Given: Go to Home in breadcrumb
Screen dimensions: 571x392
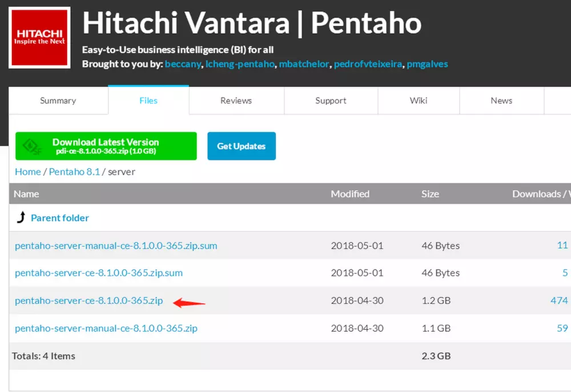Looking at the screenshot, I should pyautogui.click(x=28, y=172).
